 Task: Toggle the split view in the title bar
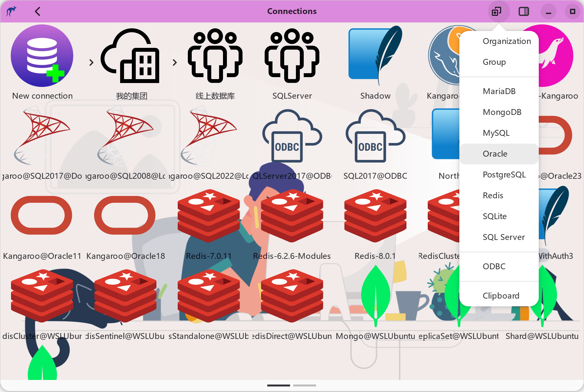point(524,11)
